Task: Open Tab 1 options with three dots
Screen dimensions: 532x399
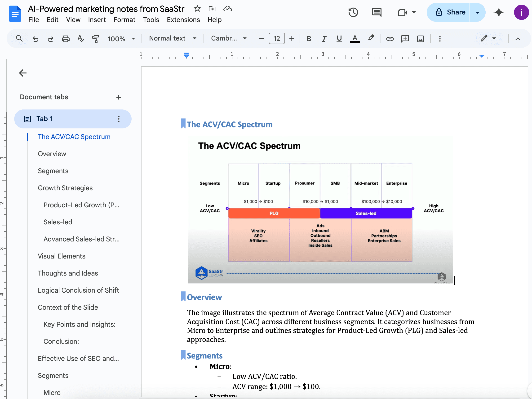Action: pyautogui.click(x=118, y=119)
